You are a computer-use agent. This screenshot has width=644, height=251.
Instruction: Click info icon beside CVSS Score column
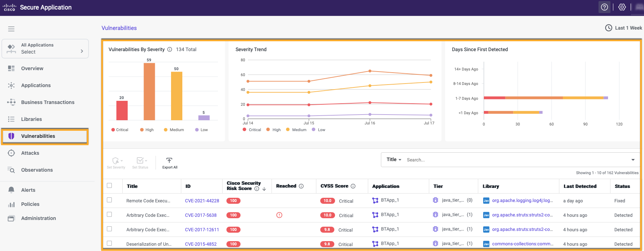coord(353,186)
